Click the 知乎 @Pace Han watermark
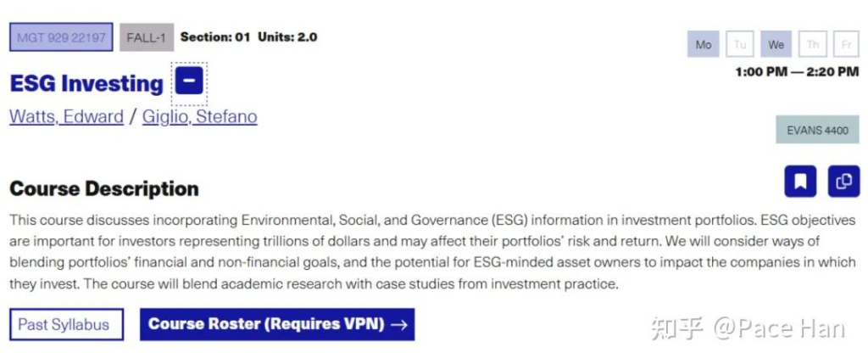This screenshot has height=364, width=868. [748, 328]
